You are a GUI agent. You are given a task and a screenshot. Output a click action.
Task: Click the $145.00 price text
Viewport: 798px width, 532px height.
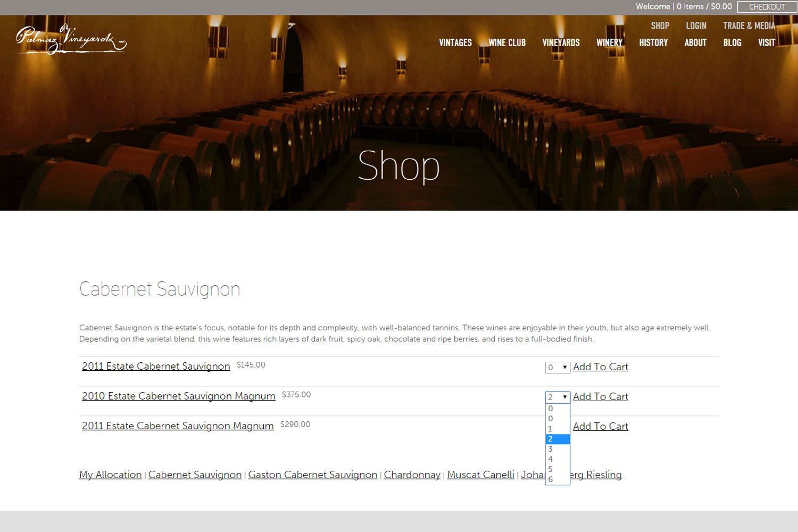(251, 365)
